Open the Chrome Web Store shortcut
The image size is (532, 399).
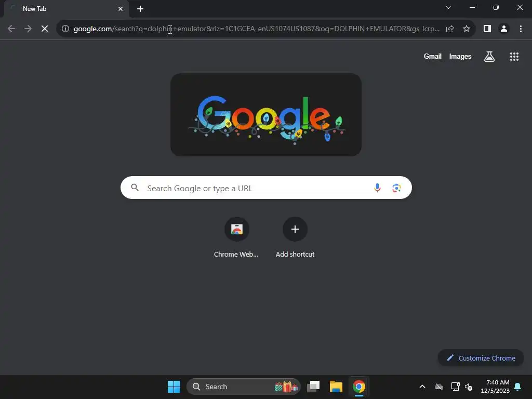[x=236, y=237]
